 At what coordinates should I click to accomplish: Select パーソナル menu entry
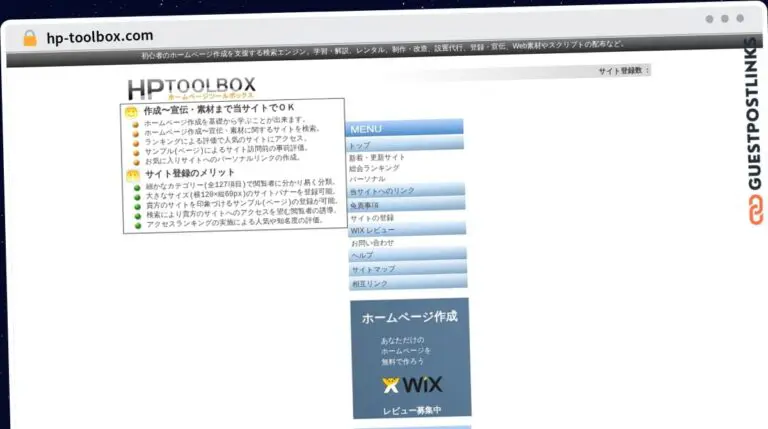tap(367, 179)
